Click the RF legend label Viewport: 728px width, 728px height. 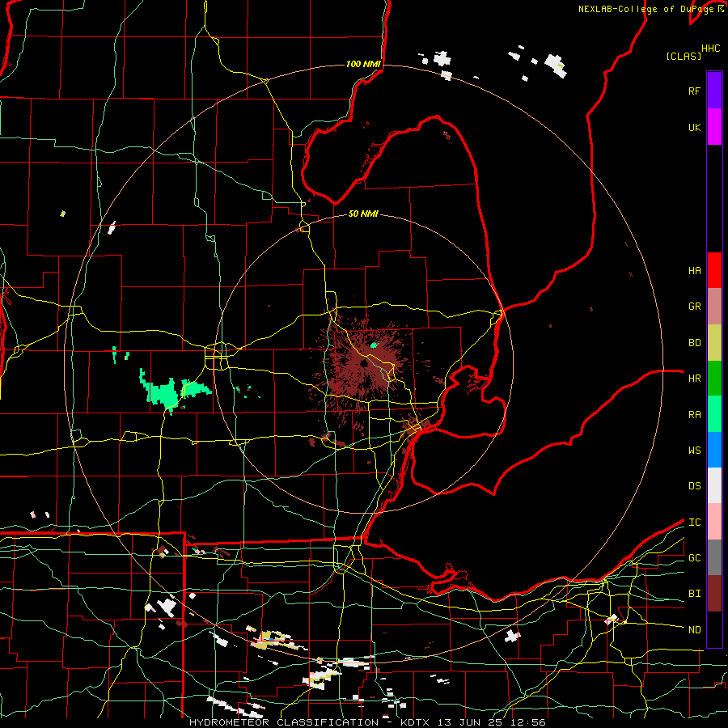[x=694, y=91]
